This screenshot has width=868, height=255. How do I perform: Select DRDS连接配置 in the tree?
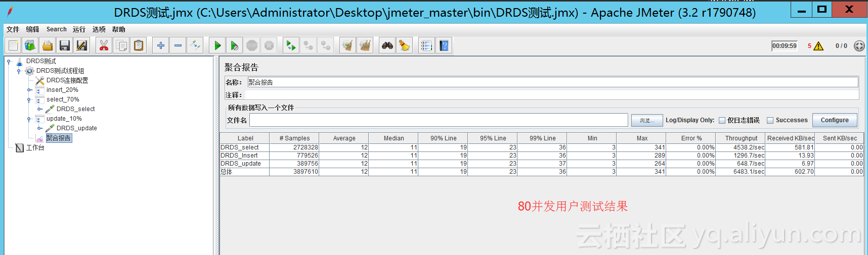click(67, 81)
